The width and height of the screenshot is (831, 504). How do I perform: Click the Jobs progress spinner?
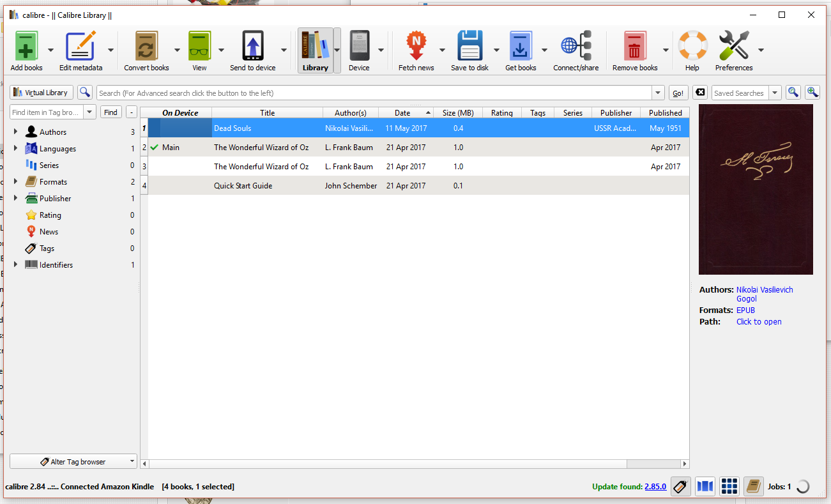tap(802, 486)
